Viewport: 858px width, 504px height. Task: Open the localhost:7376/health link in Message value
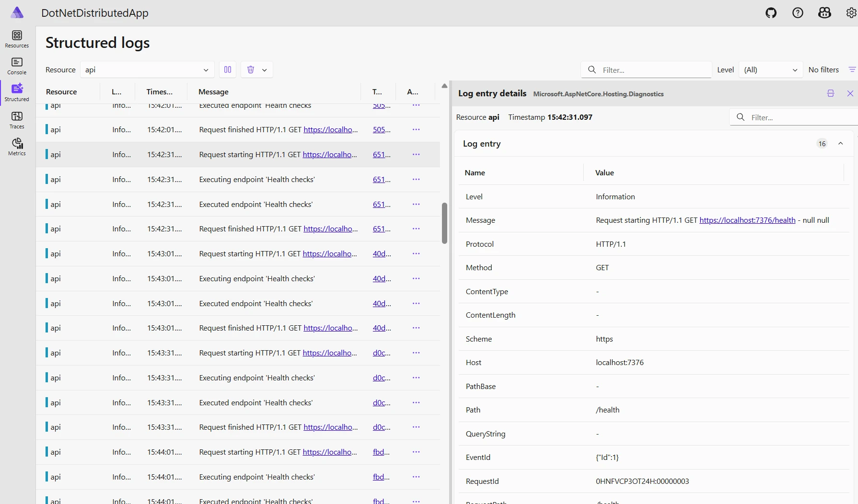coord(747,220)
